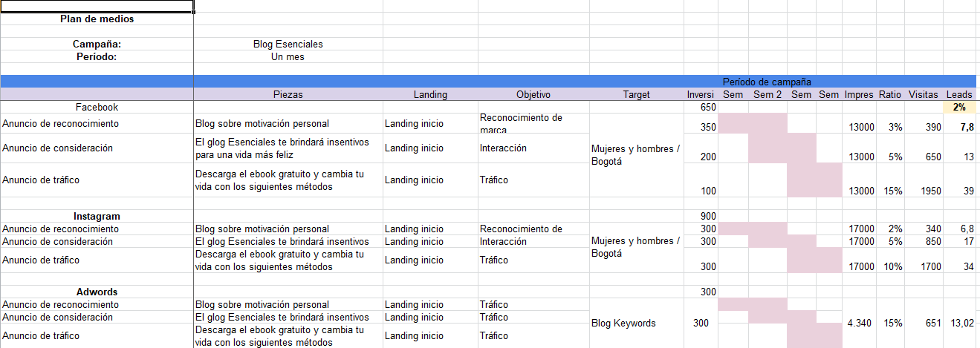Click the Visitas column header
980x348 pixels.
click(x=924, y=95)
